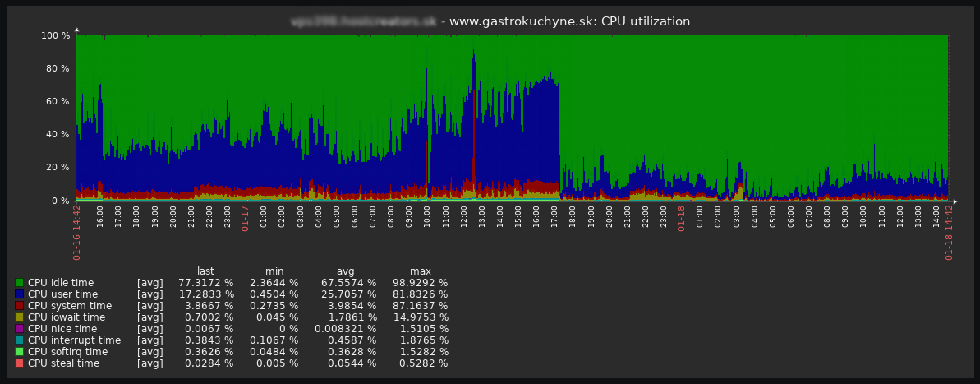Click the red 01-17 date marker on time axis

tap(246, 219)
